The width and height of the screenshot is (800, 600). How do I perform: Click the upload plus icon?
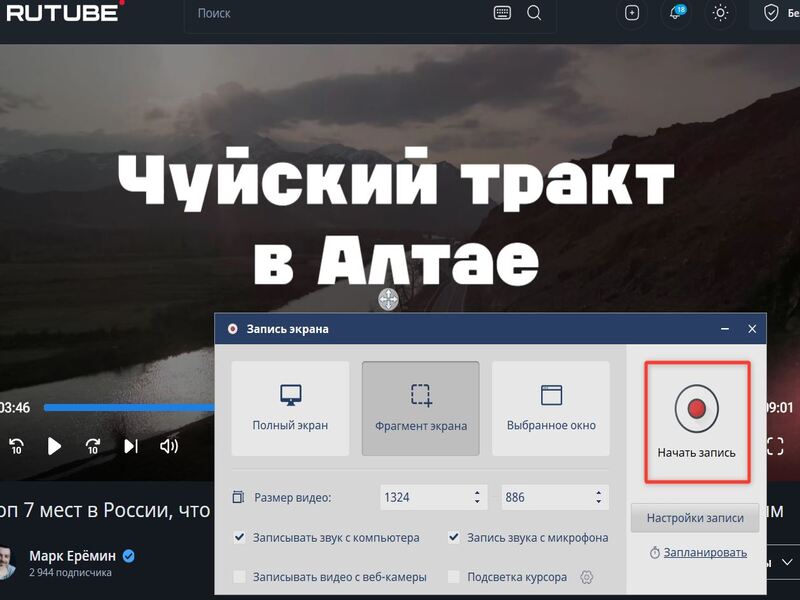[x=632, y=13]
